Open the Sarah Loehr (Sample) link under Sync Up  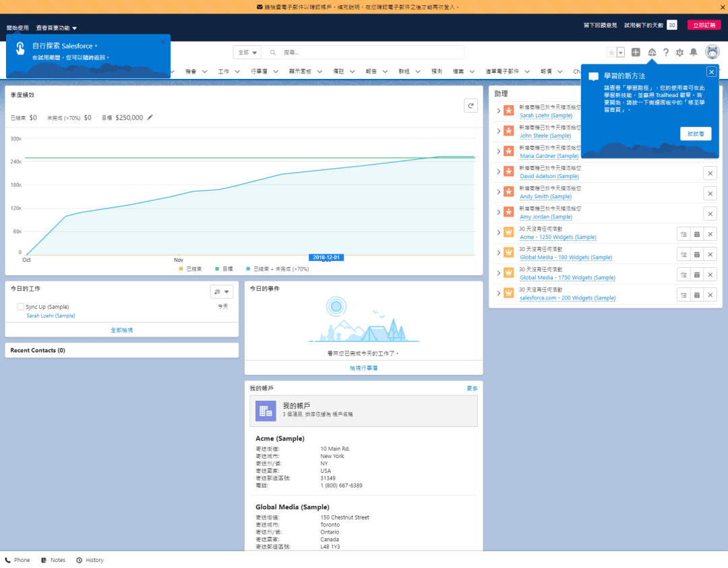[51, 316]
